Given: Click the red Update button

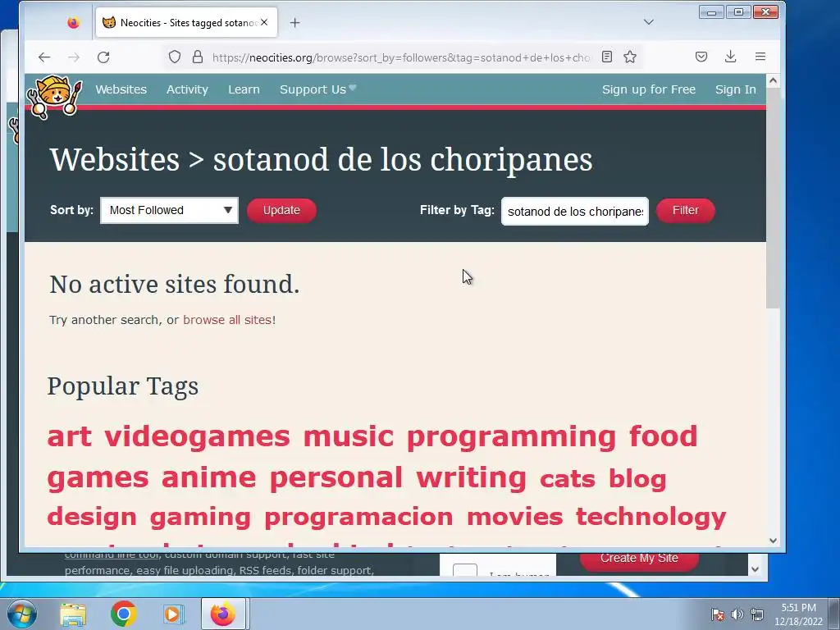Looking at the screenshot, I should click(x=281, y=210).
